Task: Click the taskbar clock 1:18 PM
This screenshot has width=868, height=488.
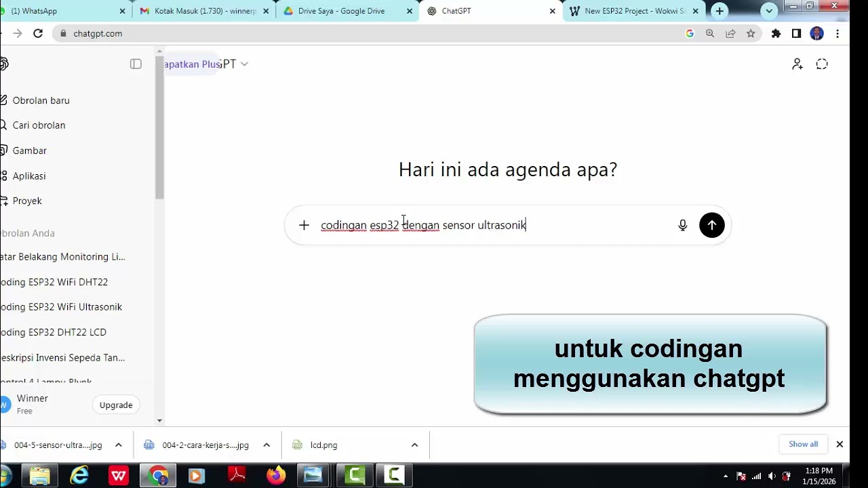Action: coord(819,476)
